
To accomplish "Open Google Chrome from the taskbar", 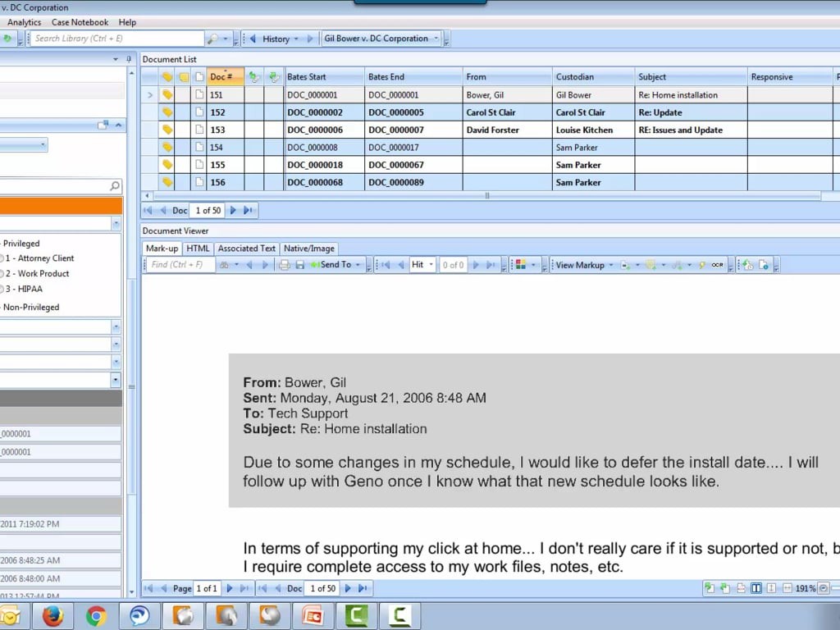I will 96,615.
